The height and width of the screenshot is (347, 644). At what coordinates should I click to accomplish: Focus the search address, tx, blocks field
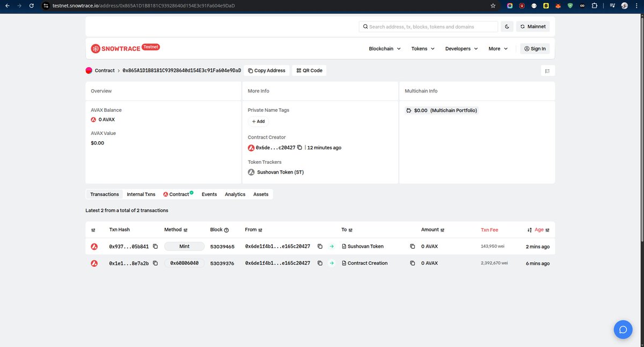[x=428, y=26]
